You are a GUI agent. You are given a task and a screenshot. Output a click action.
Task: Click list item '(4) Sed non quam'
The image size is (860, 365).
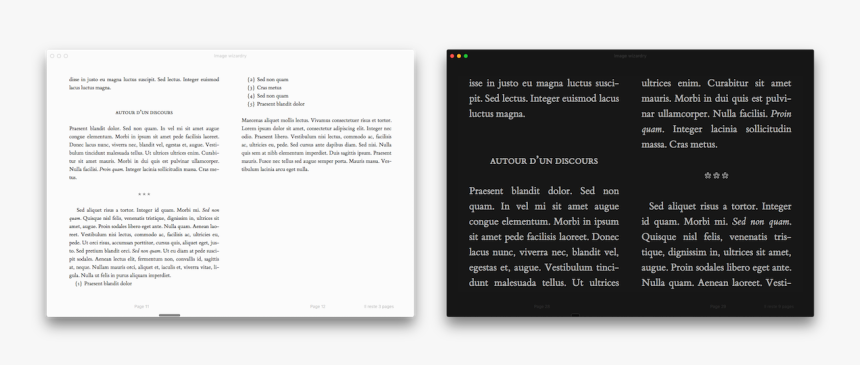click(268, 96)
